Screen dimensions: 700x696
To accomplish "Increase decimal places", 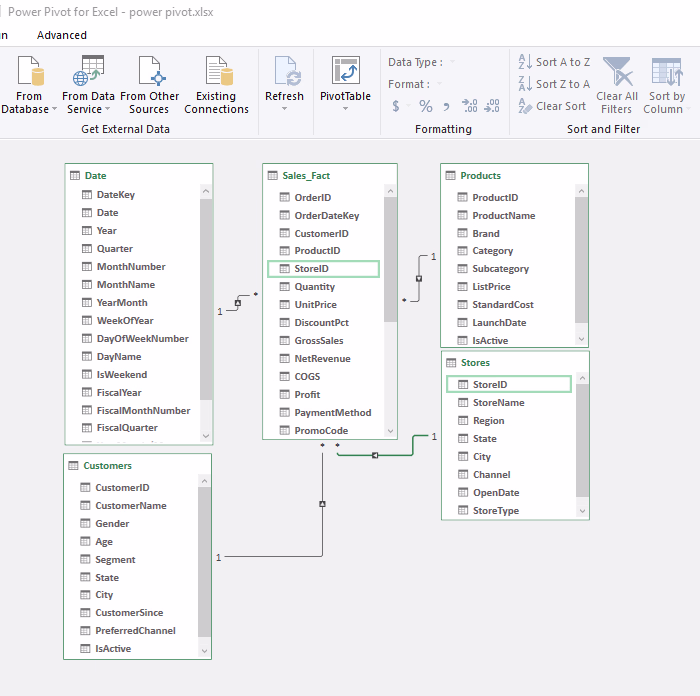I will 469,106.
